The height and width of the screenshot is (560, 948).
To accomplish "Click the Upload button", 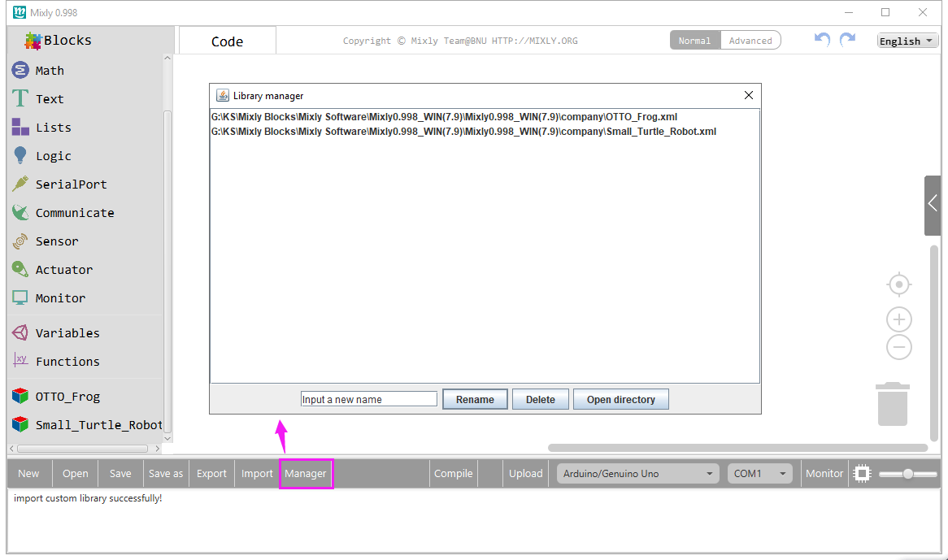I will [x=525, y=474].
